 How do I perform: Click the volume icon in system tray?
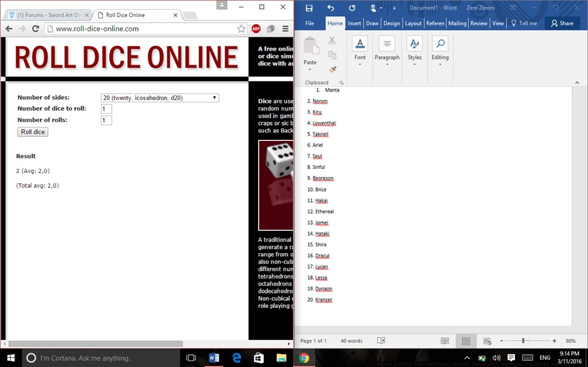point(496,358)
